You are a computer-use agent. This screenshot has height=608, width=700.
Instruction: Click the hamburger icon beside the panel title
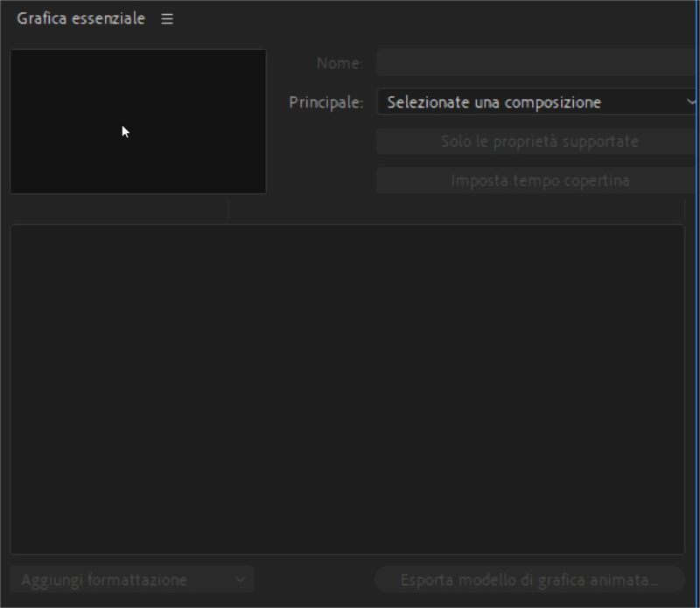point(166,17)
